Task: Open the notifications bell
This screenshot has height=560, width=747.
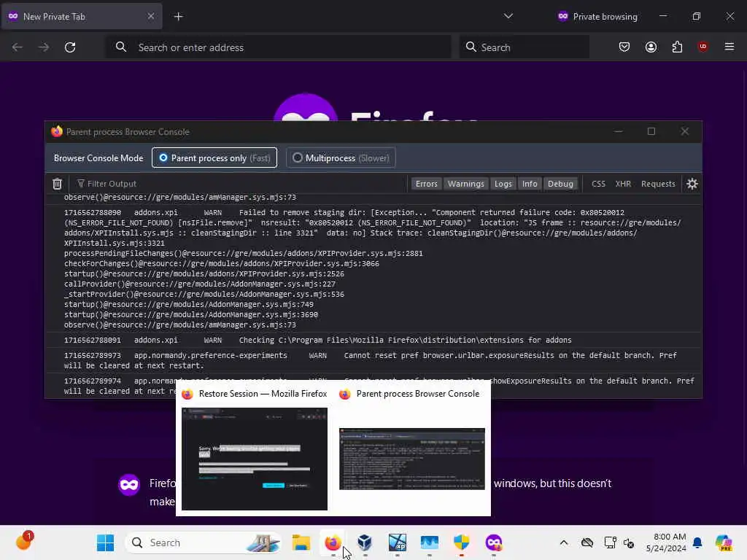Action: pyautogui.click(x=697, y=542)
